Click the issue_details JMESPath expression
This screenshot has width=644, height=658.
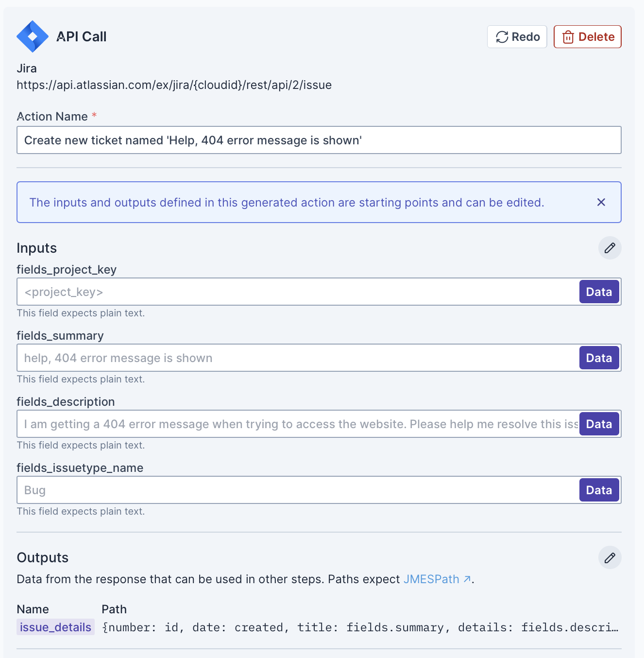tap(360, 627)
